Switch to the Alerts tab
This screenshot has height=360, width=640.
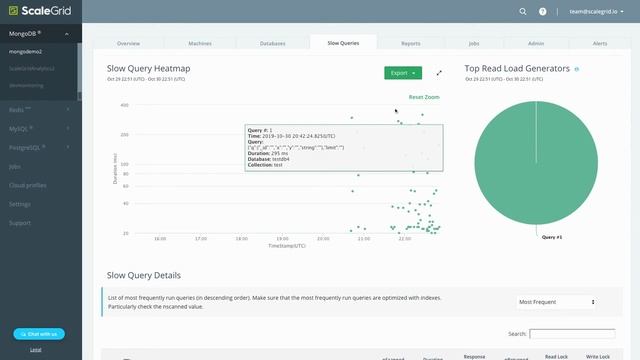click(600, 43)
